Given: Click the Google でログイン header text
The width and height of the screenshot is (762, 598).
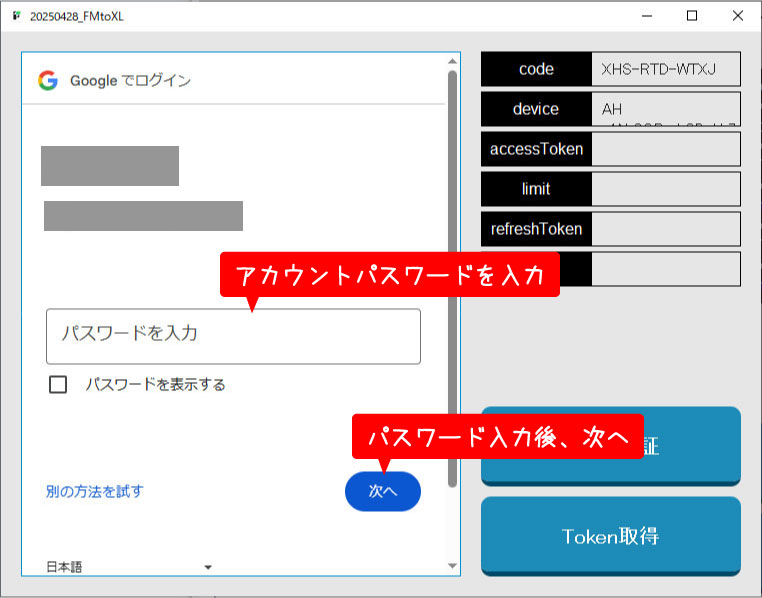Looking at the screenshot, I should (x=130, y=81).
